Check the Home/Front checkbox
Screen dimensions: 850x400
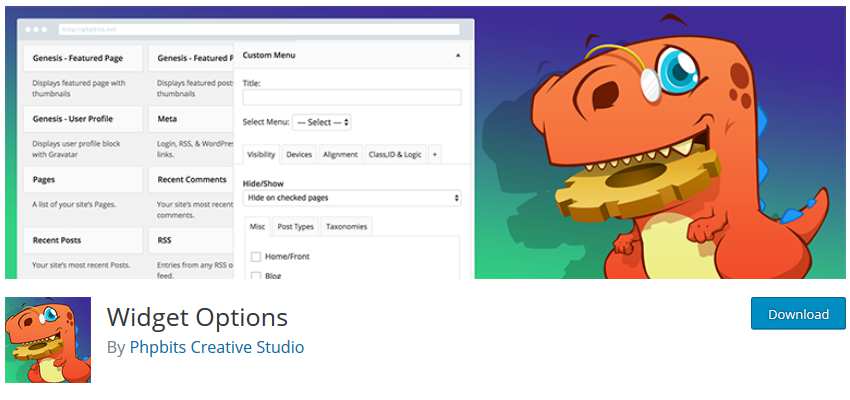(x=256, y=257)
